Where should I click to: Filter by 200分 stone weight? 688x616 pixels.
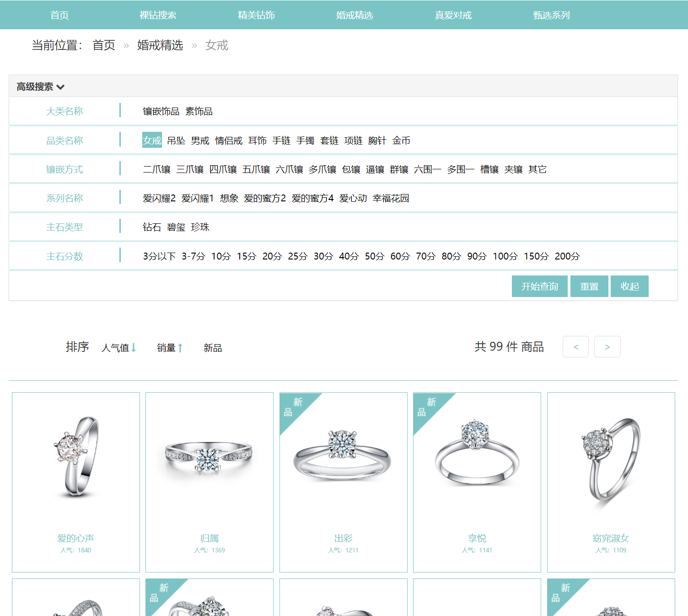click(x=567, y=256)
